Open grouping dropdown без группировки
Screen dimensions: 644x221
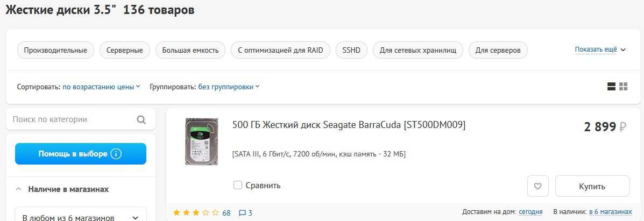tap(229, 87)
